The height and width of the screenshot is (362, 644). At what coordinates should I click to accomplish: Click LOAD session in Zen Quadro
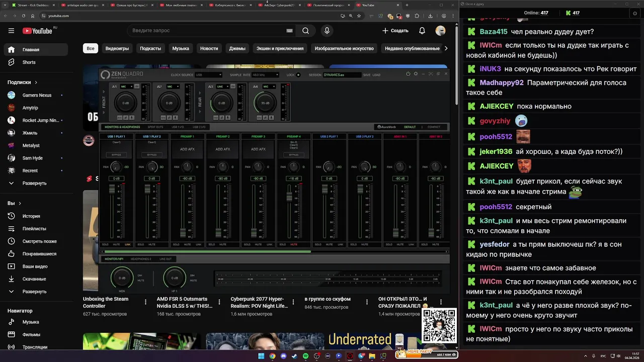(x=376, y=75)
